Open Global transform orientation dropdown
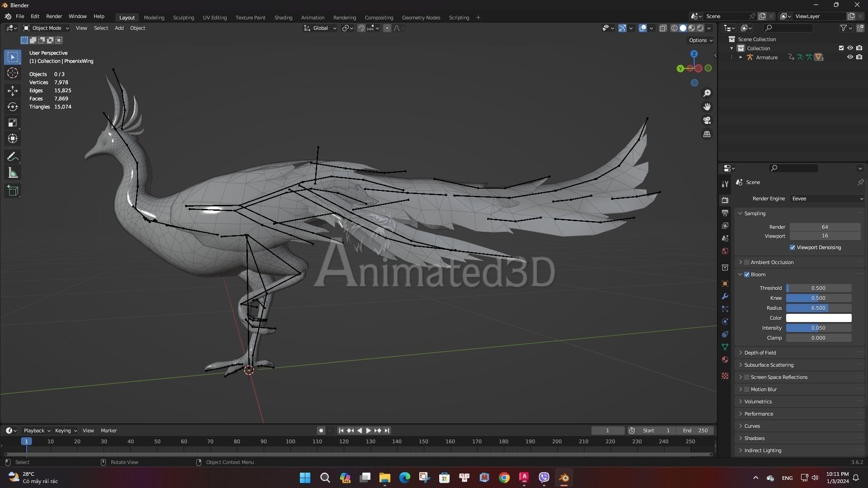The height and width of the screenshot is (488, 868). click(x=320, y=28)
